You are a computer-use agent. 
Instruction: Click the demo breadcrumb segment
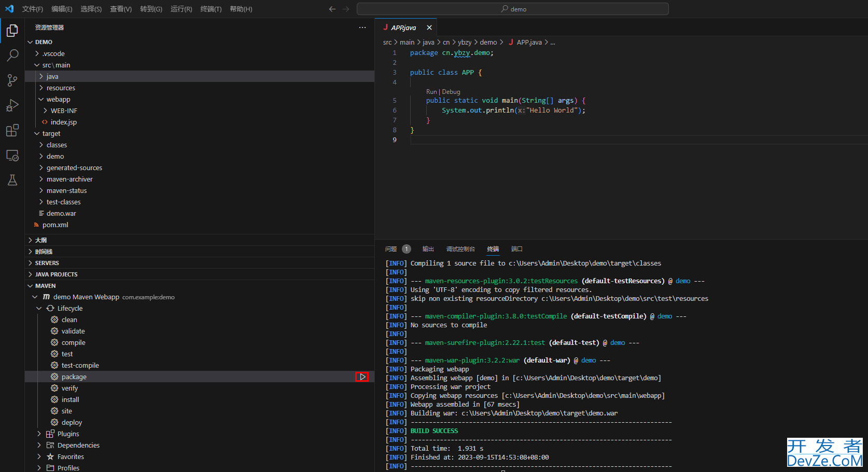[x=488, y=43]
